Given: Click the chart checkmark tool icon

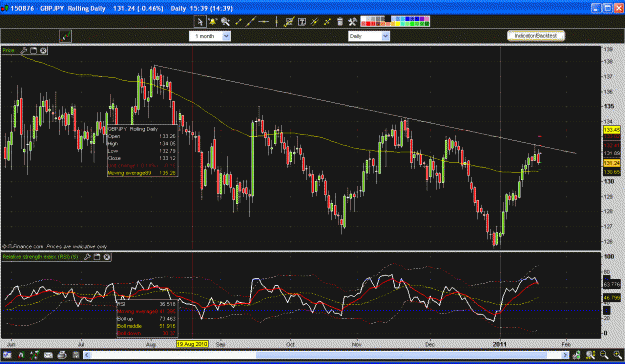Looking at the screenshot, I should [289, 22].
